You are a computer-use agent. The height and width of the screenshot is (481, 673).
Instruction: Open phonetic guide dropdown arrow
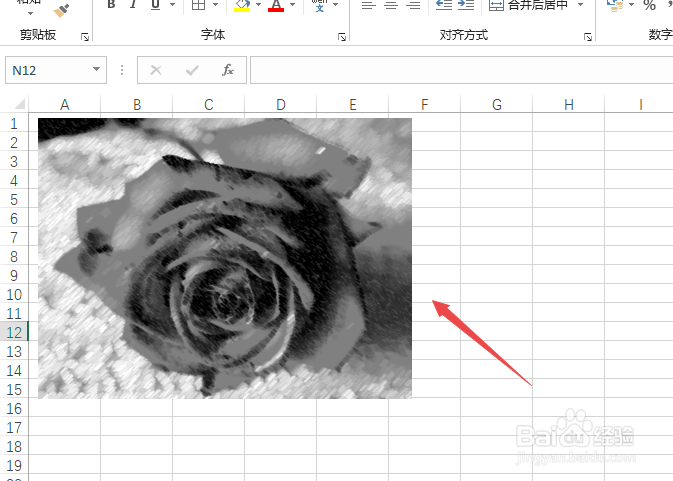pyautogui.click(x=336, y=5)
